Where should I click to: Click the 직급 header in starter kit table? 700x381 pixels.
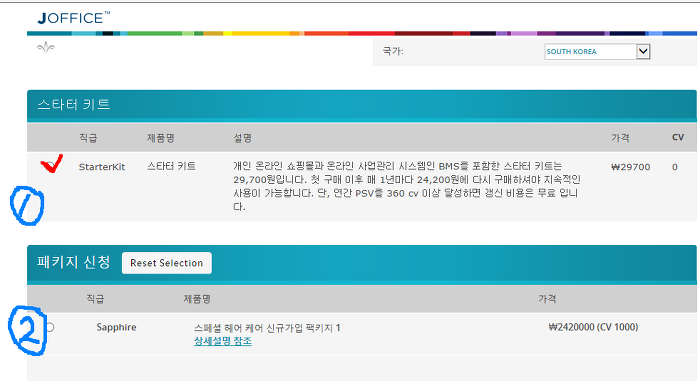coord(88,138)
